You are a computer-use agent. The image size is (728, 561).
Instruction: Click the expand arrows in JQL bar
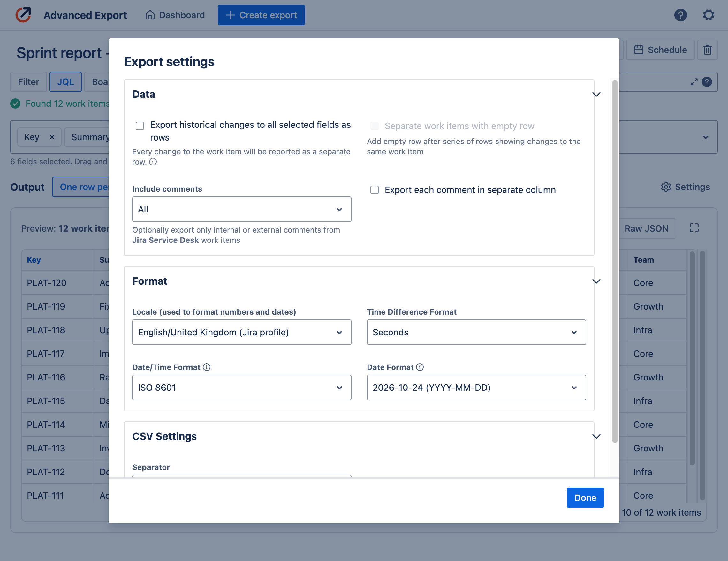point(694,82)
